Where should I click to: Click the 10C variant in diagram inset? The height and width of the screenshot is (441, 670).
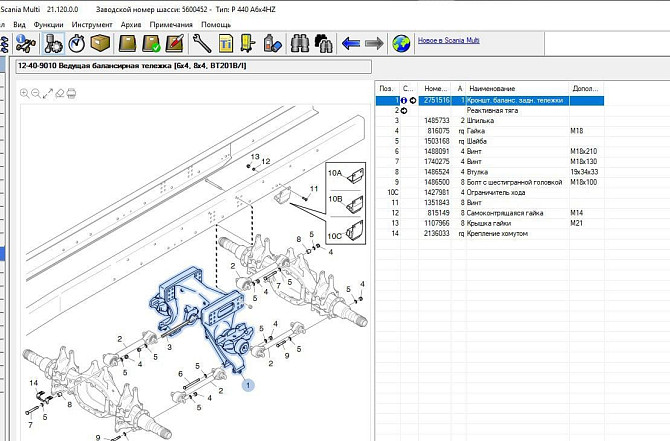(346, 231)
